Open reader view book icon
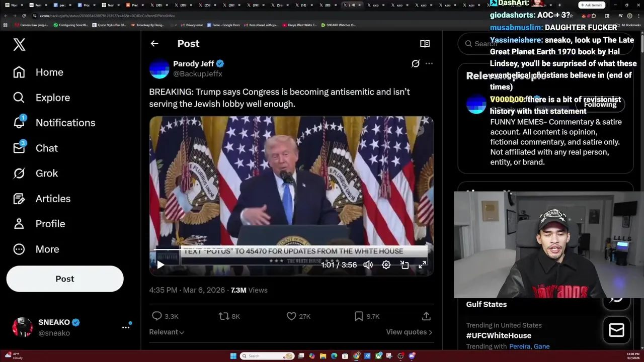Viewport: 644px width, 362px height. pos(425,44)
